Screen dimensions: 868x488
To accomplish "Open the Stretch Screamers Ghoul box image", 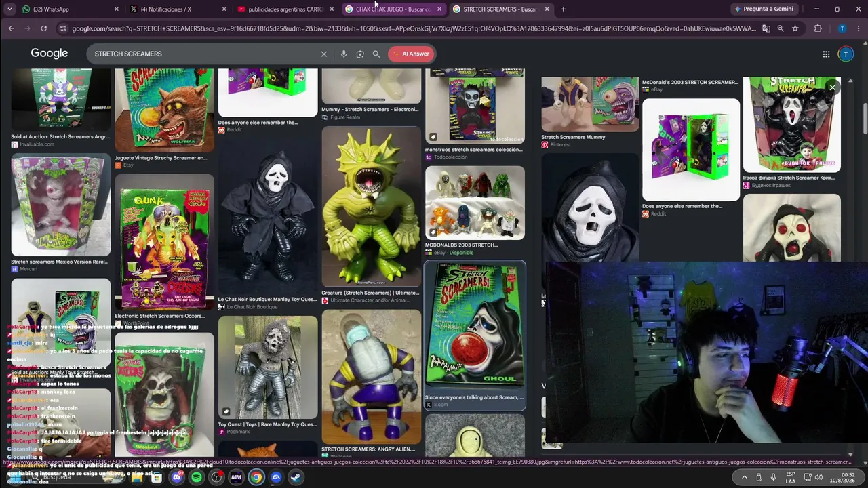I will (475, 326).
